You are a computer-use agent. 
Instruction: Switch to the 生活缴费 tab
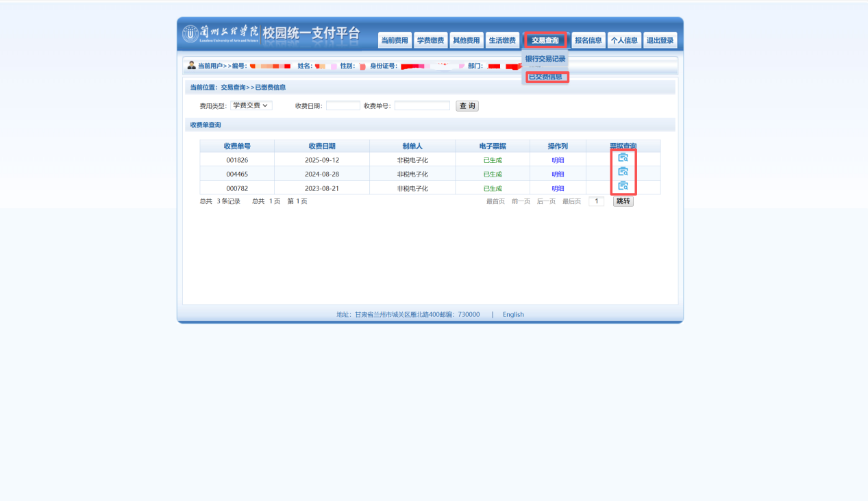tap(501, 40)
